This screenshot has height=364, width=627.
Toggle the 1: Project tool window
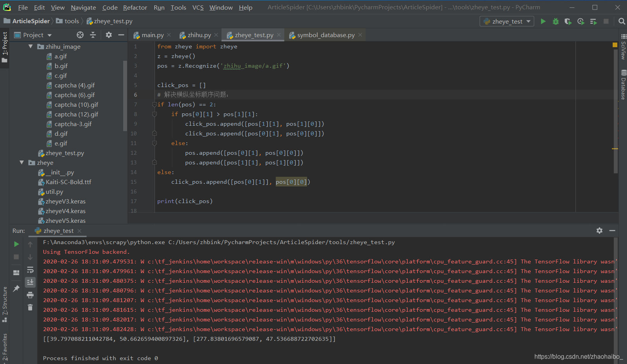(5, 47)
